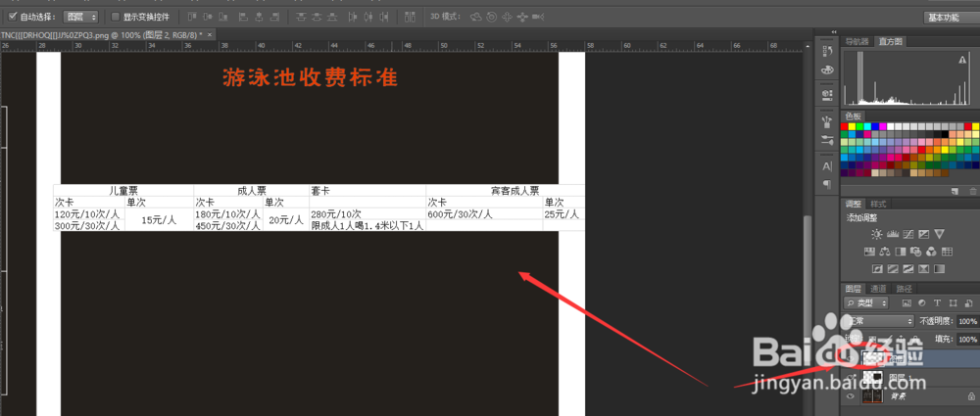Toggle the pixel layer filter icon
The height and width of the screenshot is (416, 980).
tap(906, 302)
